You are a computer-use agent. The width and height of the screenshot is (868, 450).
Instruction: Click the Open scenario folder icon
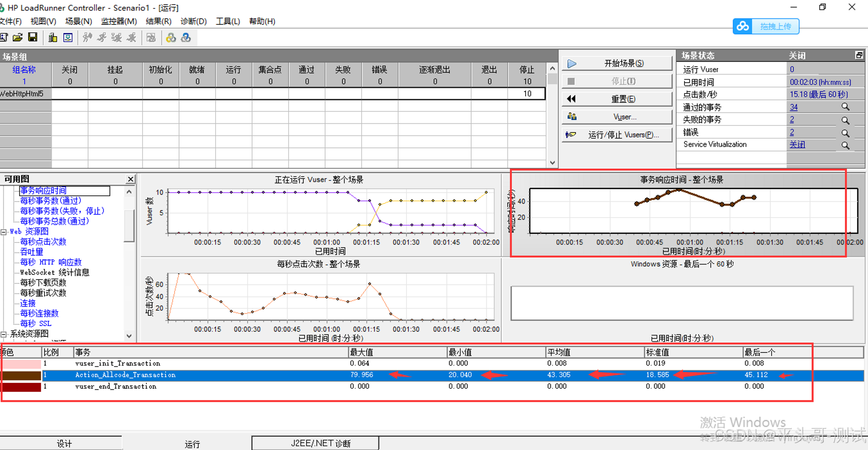tap(18, 38)
